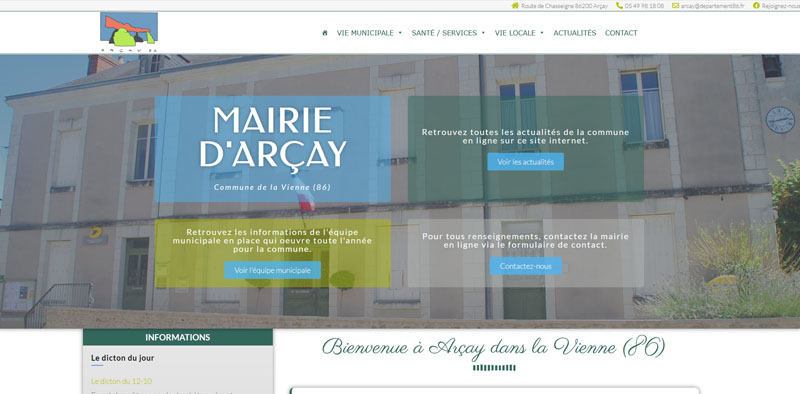The width and height of the screenshot is (800, 394).
Task: Click the phone icon in top bar
Action: 619,6
